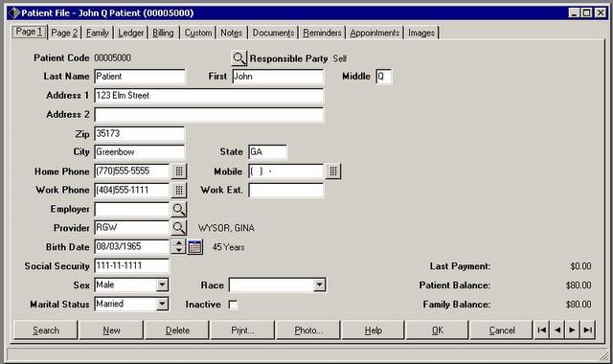613x364 pixels.
Task: Toggle the Inactive checkbox
Action: [233, 305]
